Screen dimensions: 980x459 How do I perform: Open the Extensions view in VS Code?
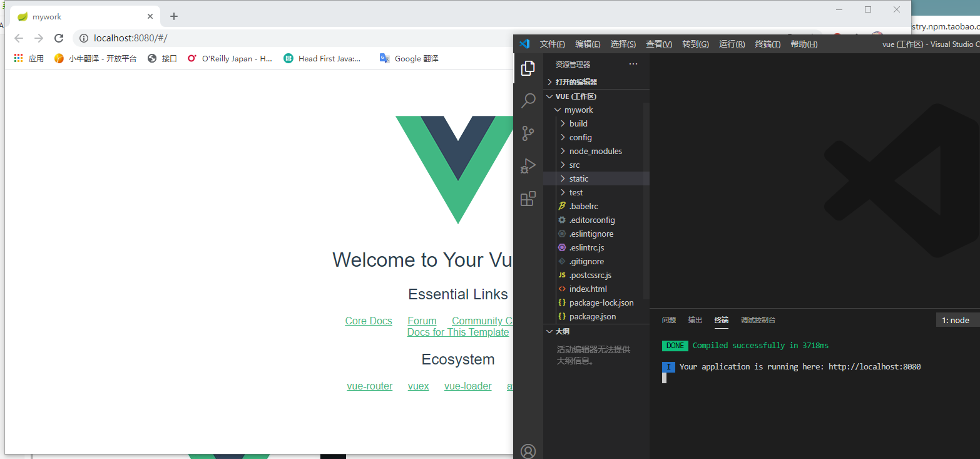528,199
